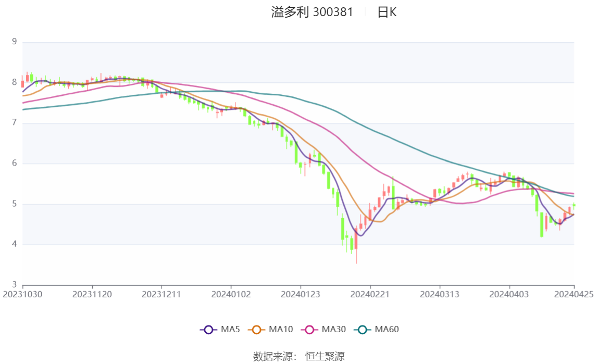
Task: Click the MA60 legend text
Action: pyautogui.click(x=387, y=330)
